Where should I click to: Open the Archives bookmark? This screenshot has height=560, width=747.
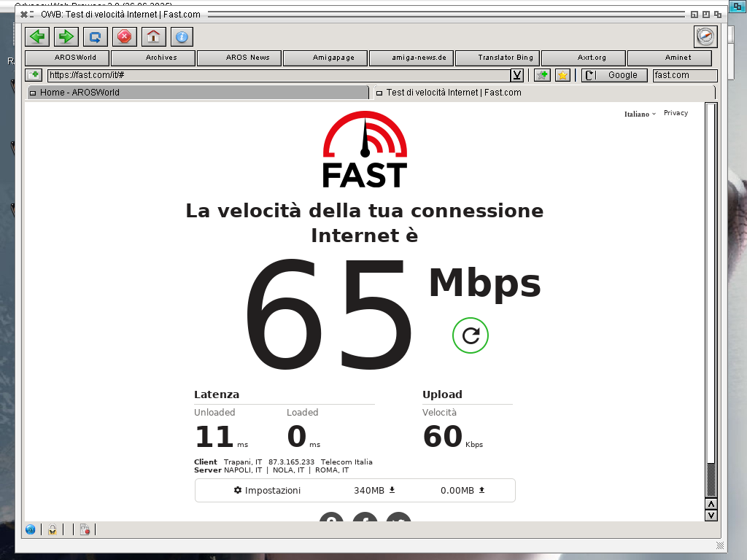(x=153, y=58)
